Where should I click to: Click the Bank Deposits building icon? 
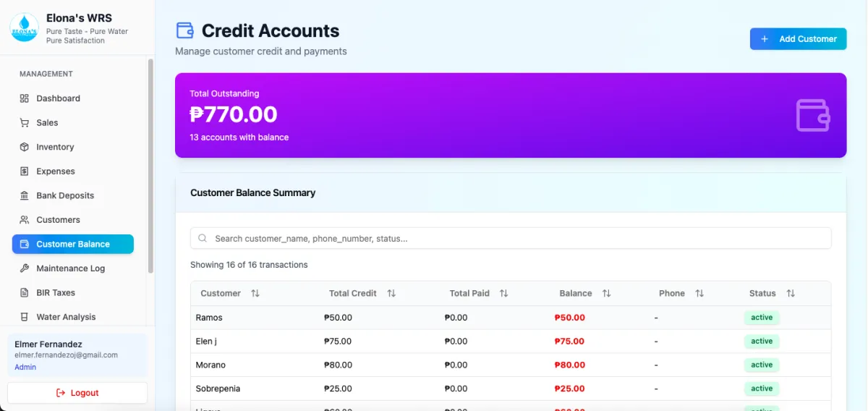[24, 195]
